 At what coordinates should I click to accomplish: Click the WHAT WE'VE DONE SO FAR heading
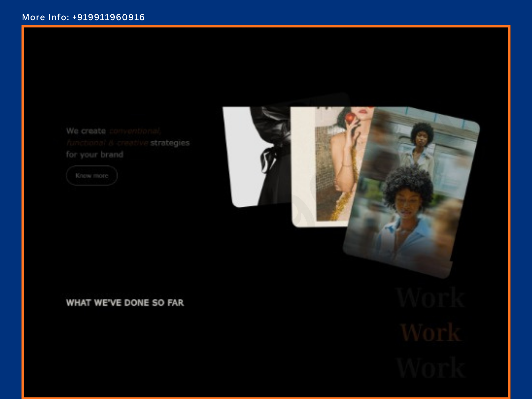[125, 303]
